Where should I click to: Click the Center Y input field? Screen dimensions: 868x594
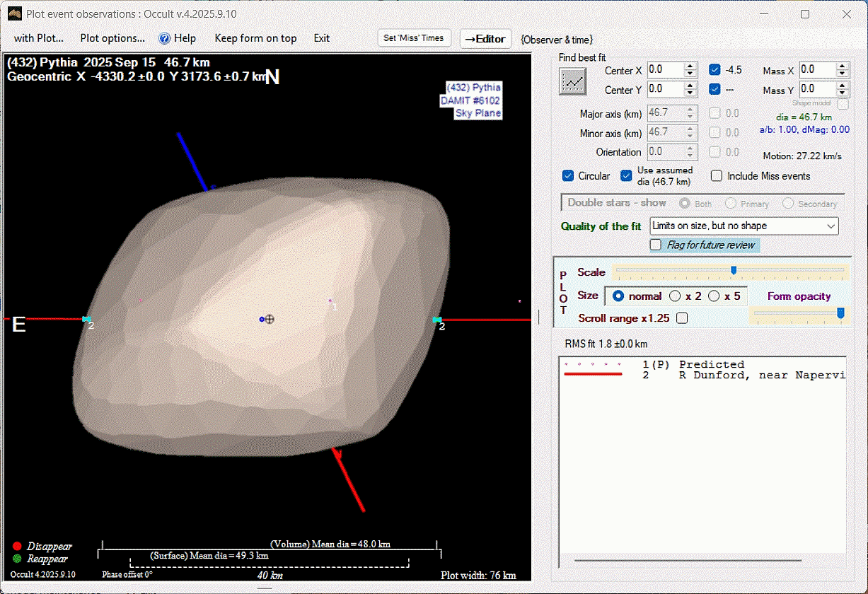point(666,89)
